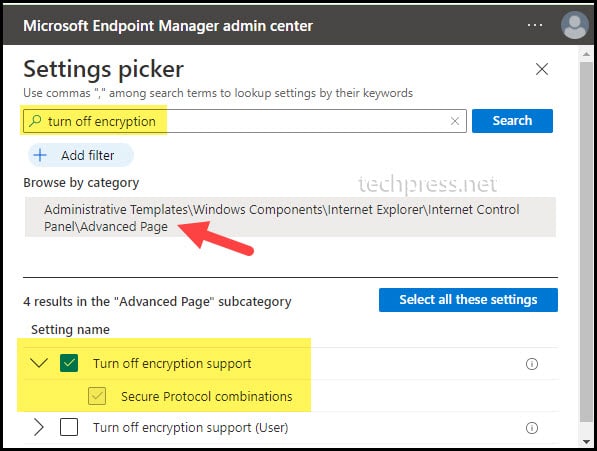The width and height of the screenshot is (597, 451).
Task: Click Select all these settings
Action: [x=468, y=300]
